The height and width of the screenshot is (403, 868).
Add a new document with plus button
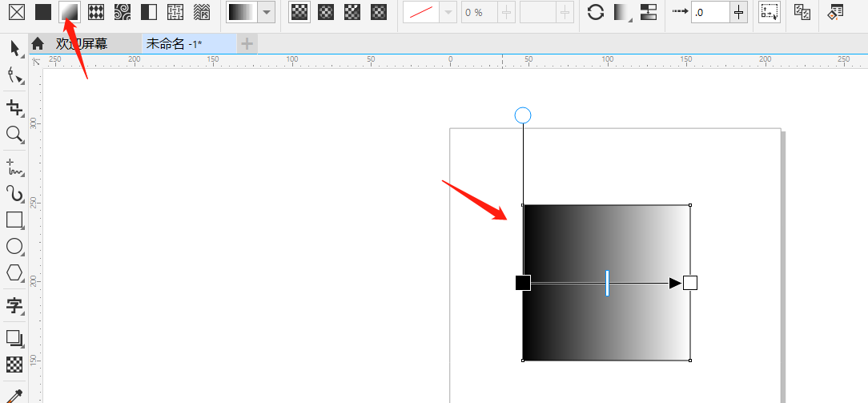tap(247, 44)
